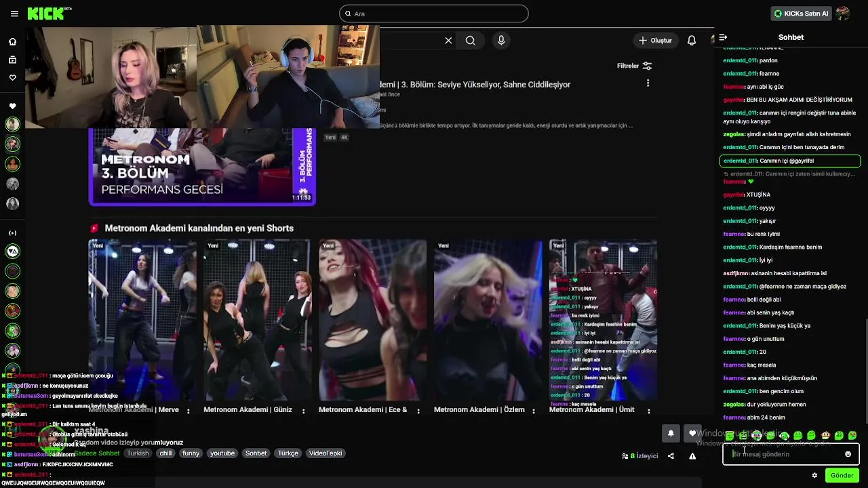Open the VA logo channel avatar
The width and height of the screenshot is (868, 488).
tap(12, 251)
